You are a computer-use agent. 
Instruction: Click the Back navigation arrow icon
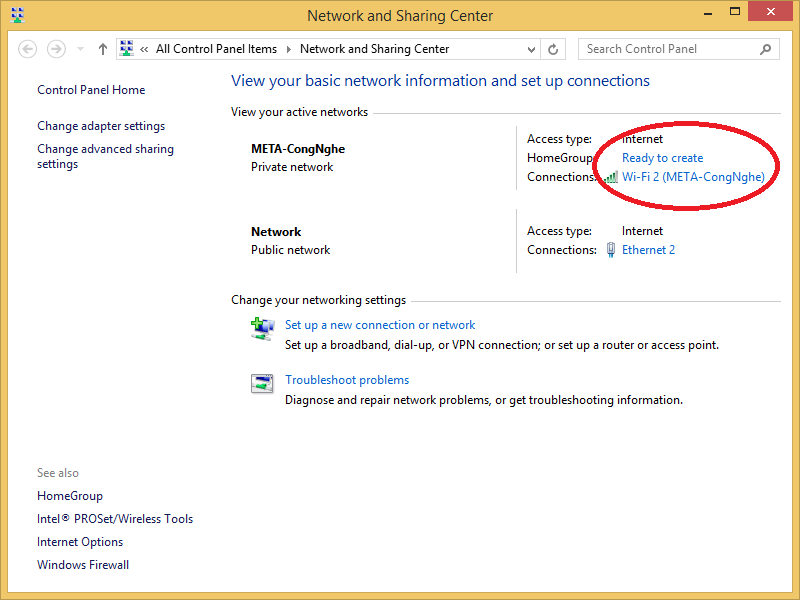(x=28, y=49)
